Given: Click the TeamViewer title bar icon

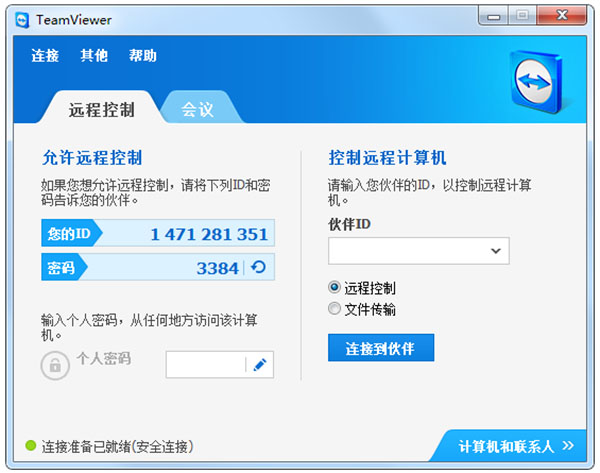Looking at the screenshot, I should click(x=22, y=20).
